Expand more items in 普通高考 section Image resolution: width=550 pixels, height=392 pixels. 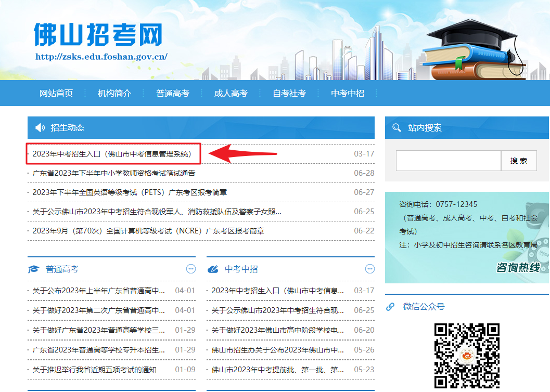[191, 269]
